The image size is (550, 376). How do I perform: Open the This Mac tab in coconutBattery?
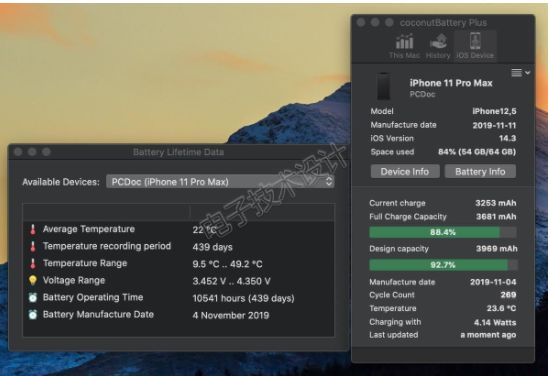click(404, 46)
